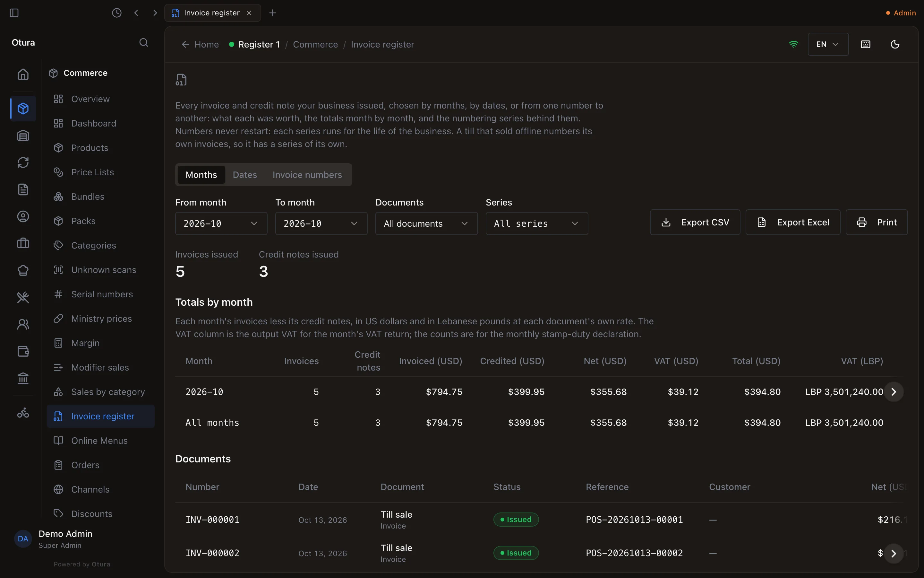Open the history clock icon

tap(117, 13)
